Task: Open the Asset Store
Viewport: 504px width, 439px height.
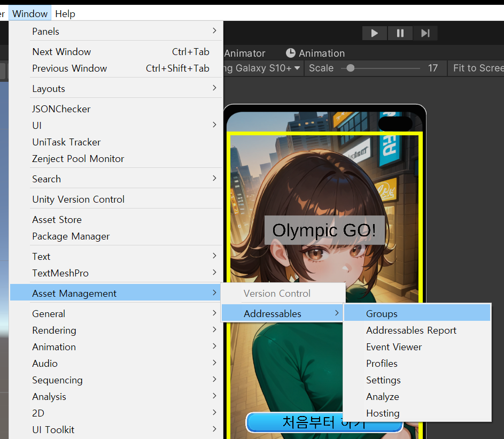Action: click(x=117, y=220)
